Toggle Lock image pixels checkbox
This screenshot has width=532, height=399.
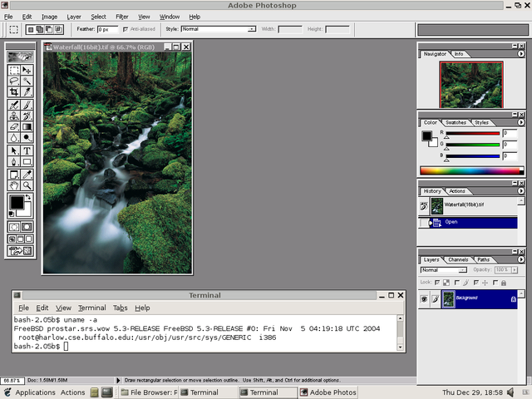[457, 283]
